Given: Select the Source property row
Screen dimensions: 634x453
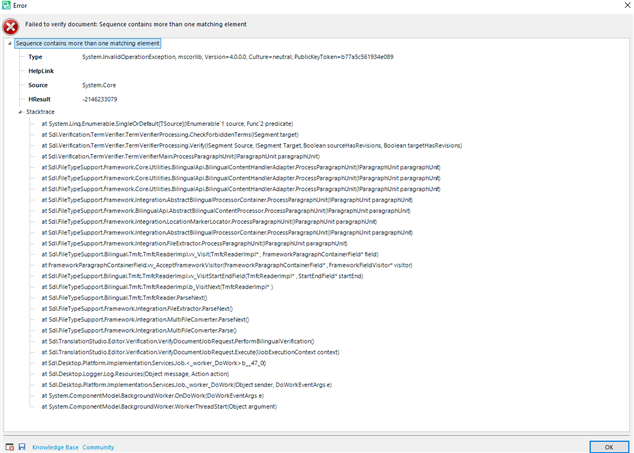Looking at the screenshot, I should [38, 85].
